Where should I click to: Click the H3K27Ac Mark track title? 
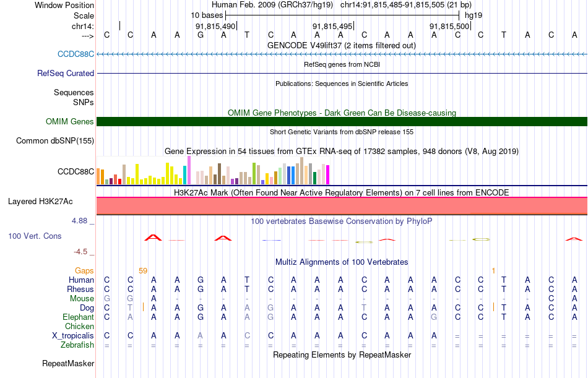(342, 193)
